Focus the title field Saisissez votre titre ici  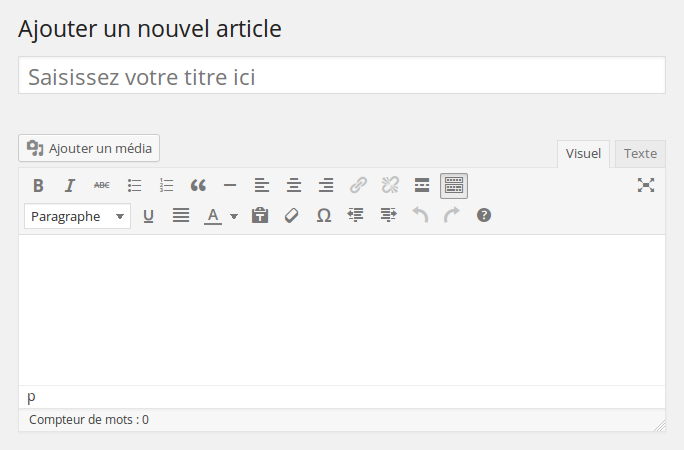[x=342, y=75]
